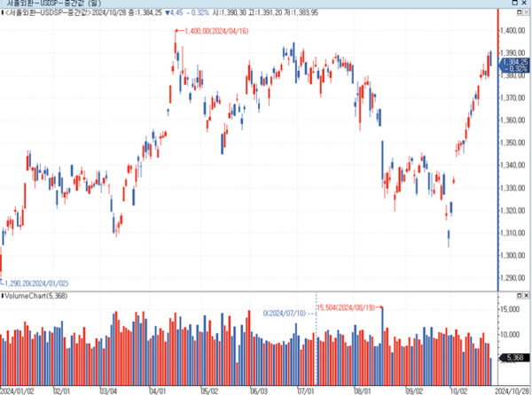Click the 2024/01/02 start date label
This screenshot has height=395, width=532.
click(x=18, y=390)
